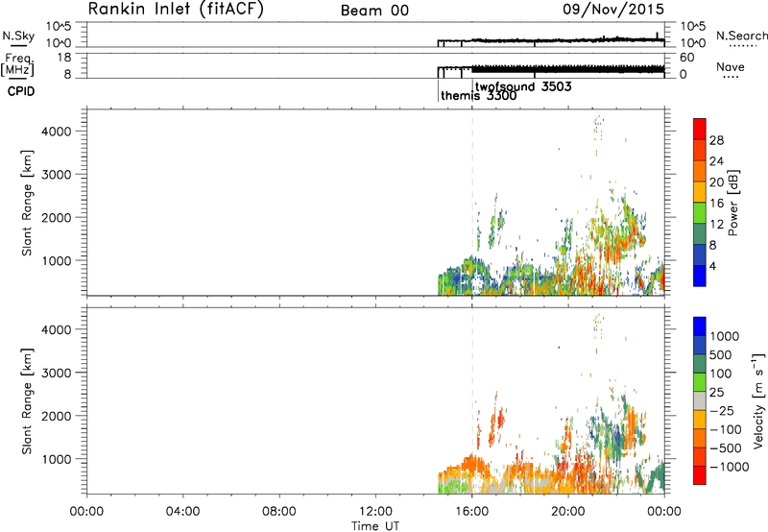Click the -1000 tick on velocity colorbar
The width and height of the screenshot is (768, 532).
729,467
